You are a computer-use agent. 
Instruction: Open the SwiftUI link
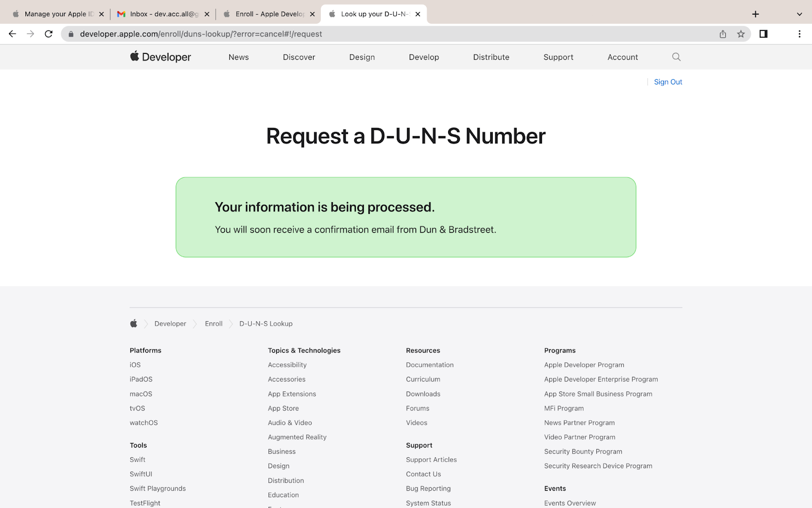click(141, 474)
